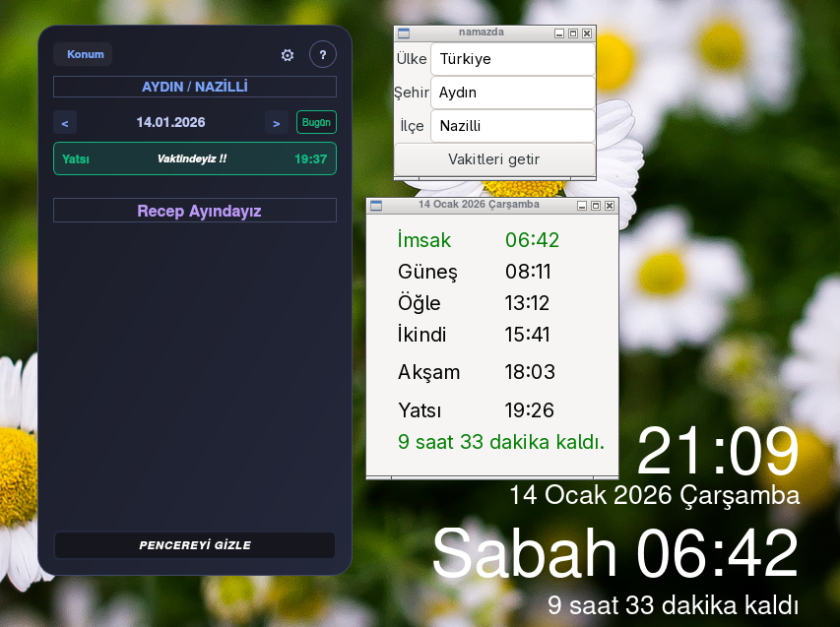This screenshot has height=627, width=840.
Task: Click the Ülke field showing Türkiye
Action: (512, 59)
